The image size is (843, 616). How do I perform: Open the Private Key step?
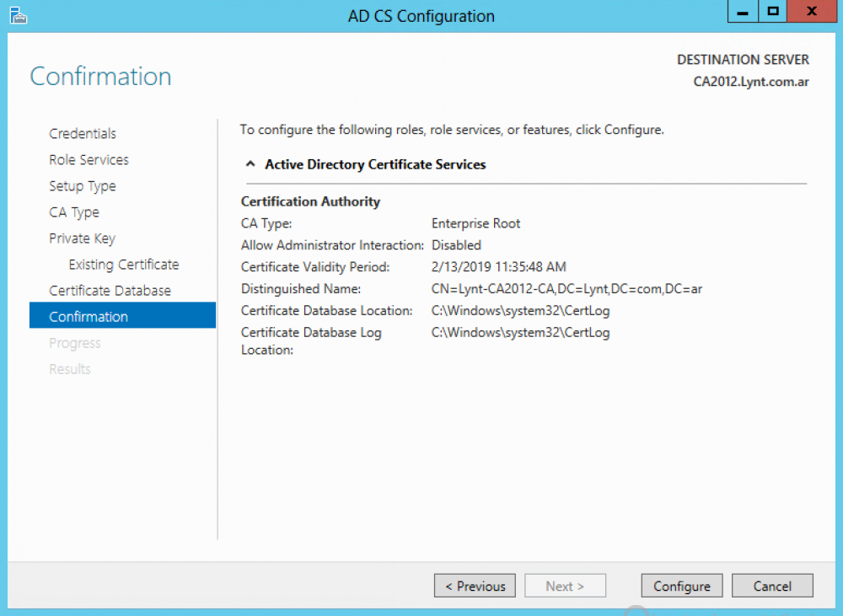click(x=82, y=238)
